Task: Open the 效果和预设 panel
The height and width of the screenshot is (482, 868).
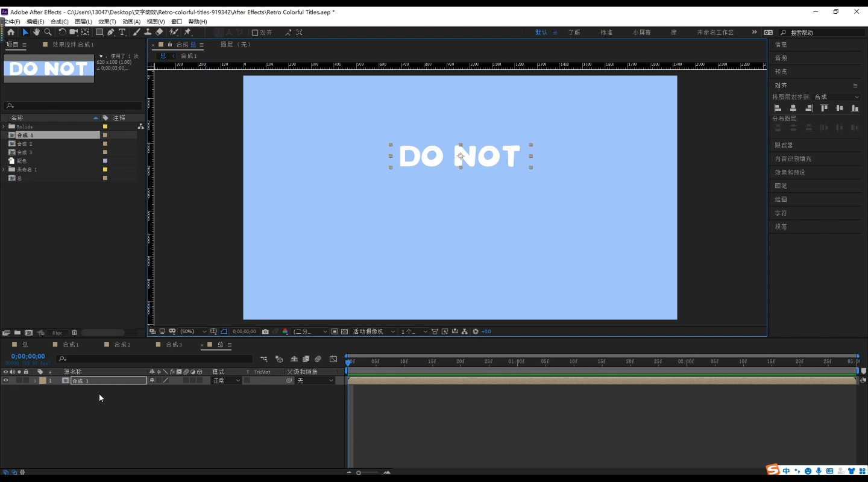Action: pyautogui.click(x=790, y=172)
